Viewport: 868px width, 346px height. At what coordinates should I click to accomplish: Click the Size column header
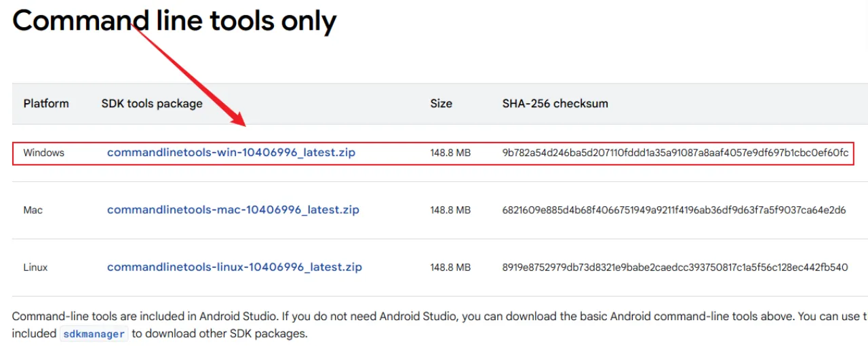coord(441,104)
